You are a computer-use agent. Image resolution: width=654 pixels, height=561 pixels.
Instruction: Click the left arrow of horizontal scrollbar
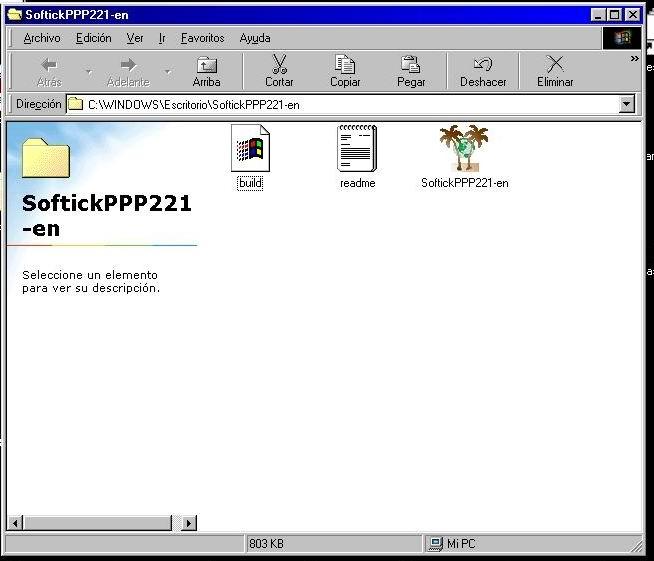click(x=15, y=523)
